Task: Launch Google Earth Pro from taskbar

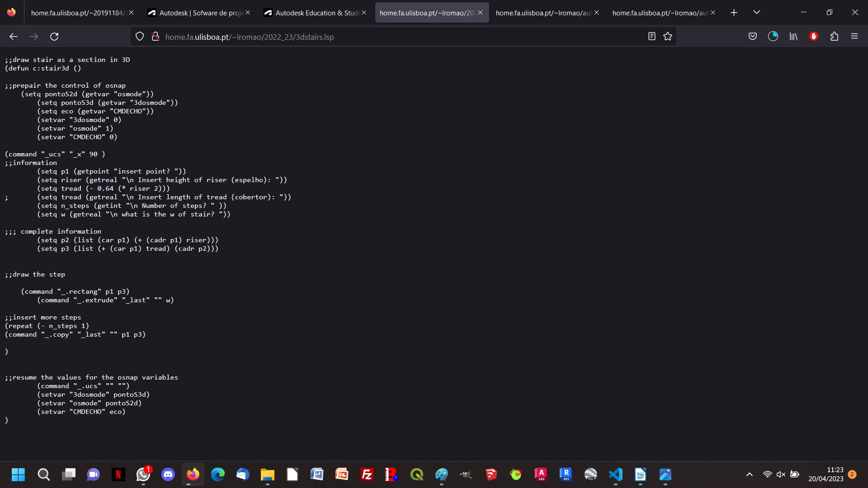Action: [x=591, y=474]
